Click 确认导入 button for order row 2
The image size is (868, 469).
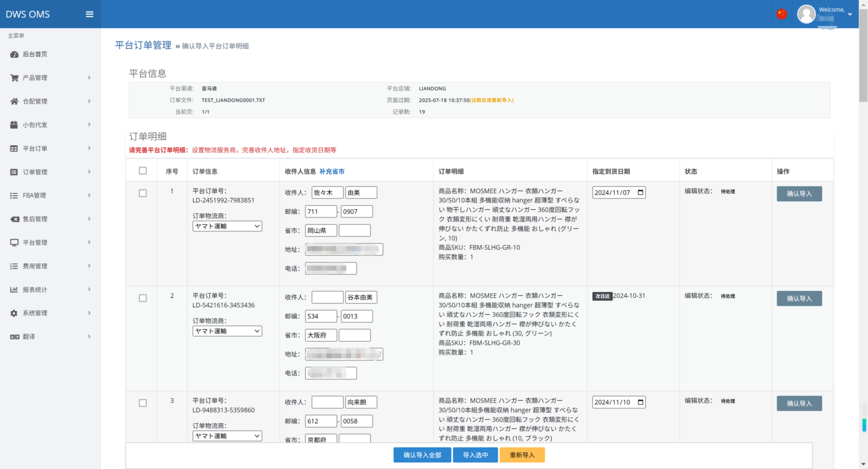799,298
